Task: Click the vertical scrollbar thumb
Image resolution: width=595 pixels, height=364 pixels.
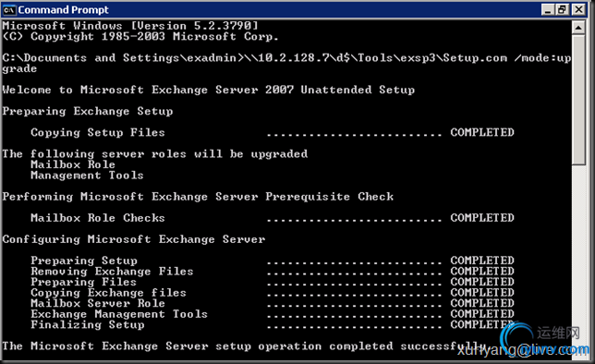Action: 578,100
